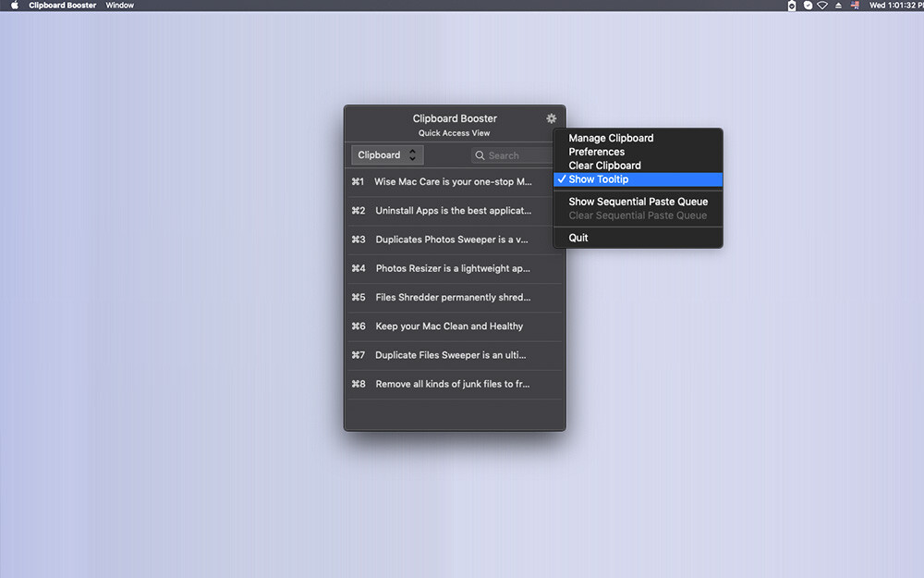Select Clear Clipboard menu entry
Viewport: 924px width, 578px height.
pos(638,166)
